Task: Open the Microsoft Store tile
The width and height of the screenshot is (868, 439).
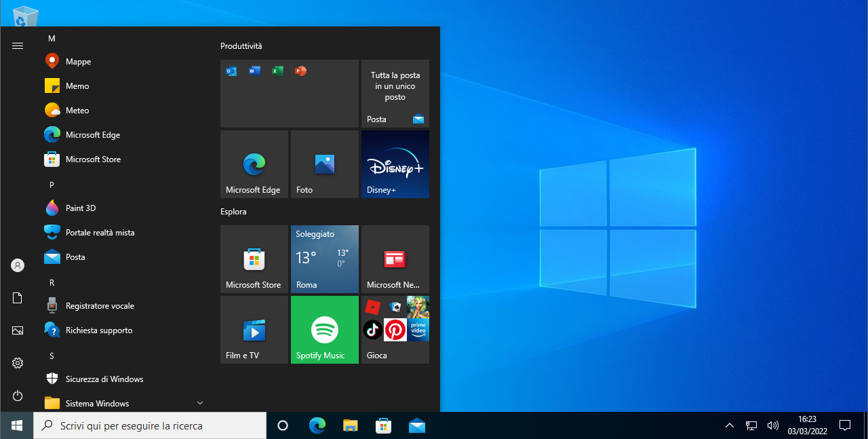Action: 254,259
